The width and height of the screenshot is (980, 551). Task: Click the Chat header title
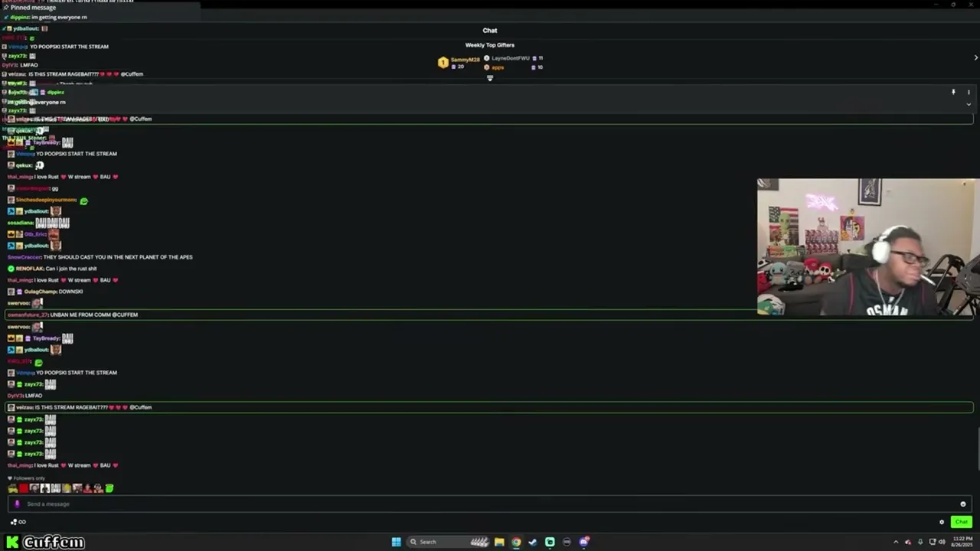coord(490,31)
